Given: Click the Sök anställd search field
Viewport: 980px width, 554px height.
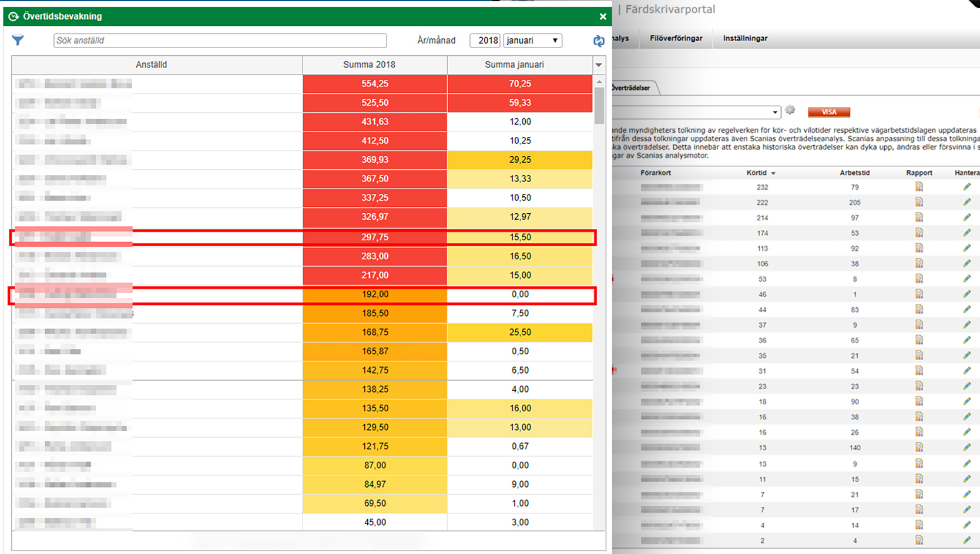Looking at the screenshot, I should click(x=220, y=41).
